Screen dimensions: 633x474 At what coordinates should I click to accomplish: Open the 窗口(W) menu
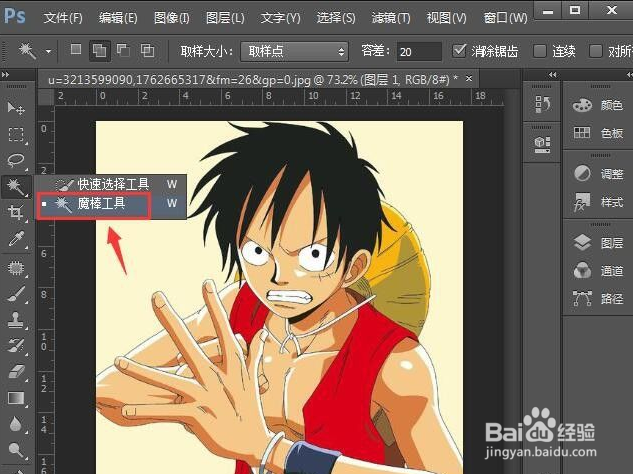click(x=505, y=18)
